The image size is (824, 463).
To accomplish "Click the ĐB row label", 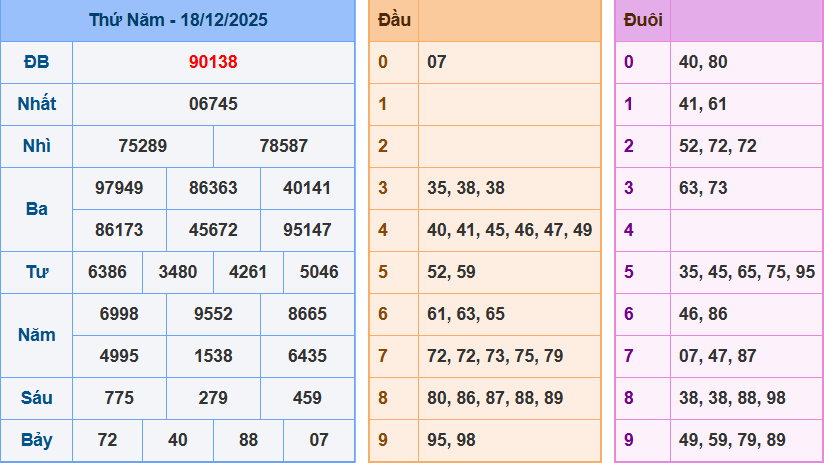I will click(37, 62).
